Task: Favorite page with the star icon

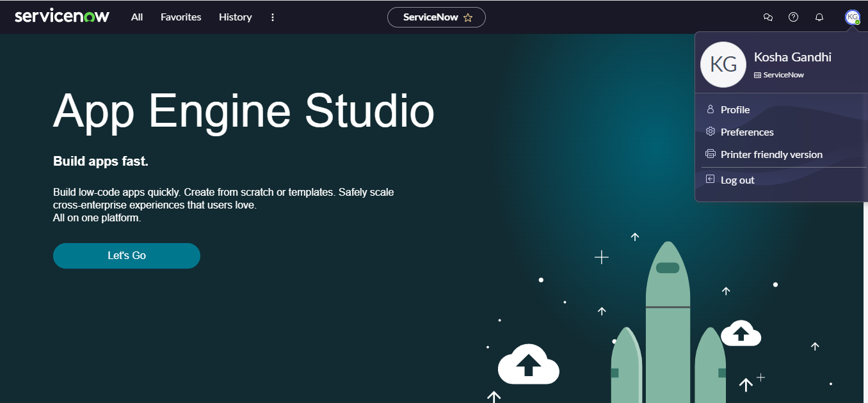Action: [x=468, y=18]
